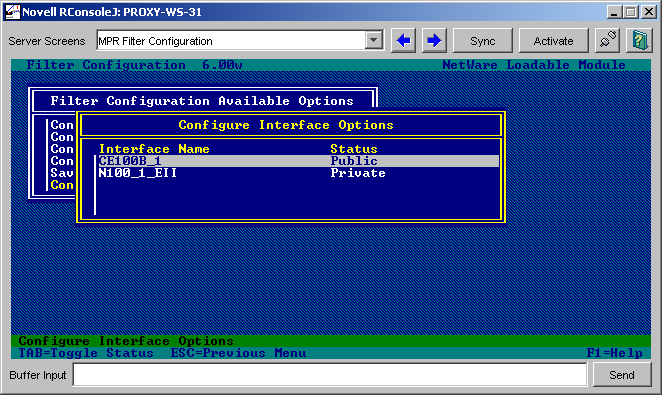Click the Sync button

pyautogui.click(x=483, y=41)
